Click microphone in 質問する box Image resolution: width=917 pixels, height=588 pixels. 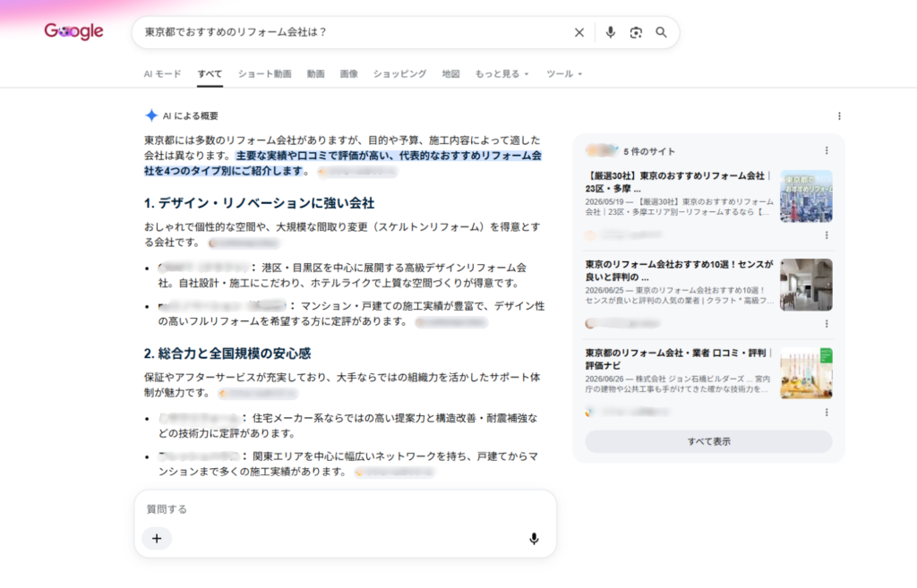coord(534,538)
